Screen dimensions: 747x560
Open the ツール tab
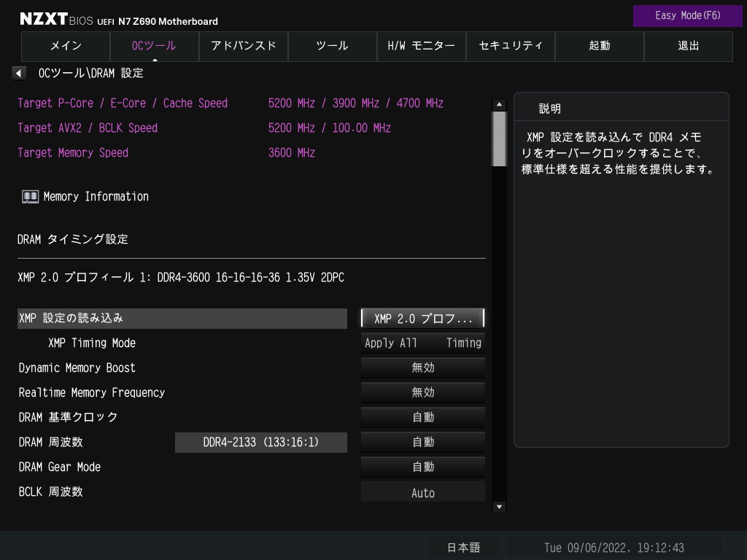pos(333,46)
